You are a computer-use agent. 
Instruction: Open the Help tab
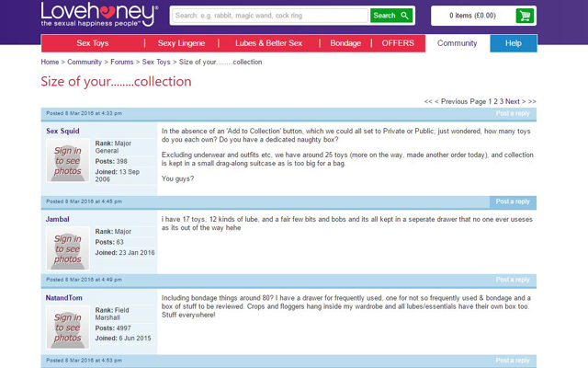click(x=513, y=43)
